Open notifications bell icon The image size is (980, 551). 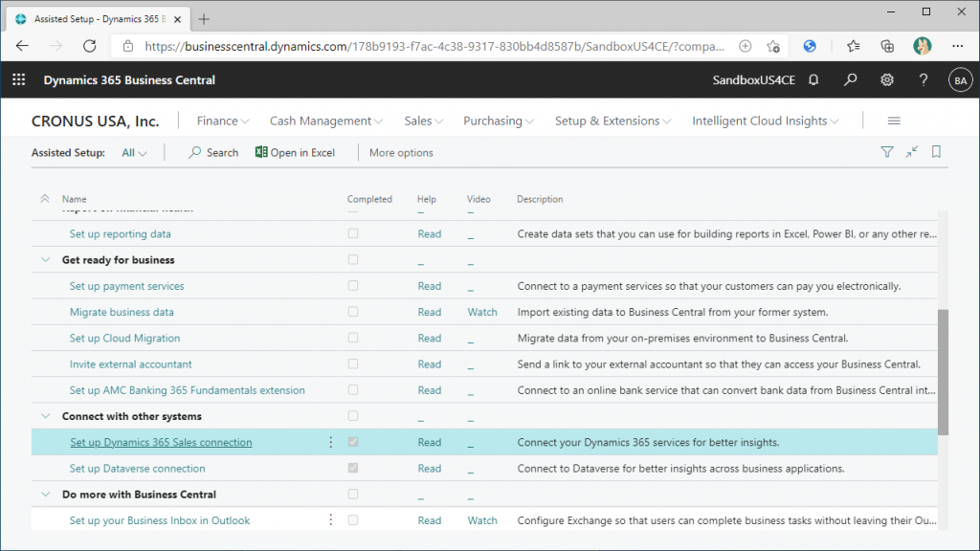[x=813, y=80]
